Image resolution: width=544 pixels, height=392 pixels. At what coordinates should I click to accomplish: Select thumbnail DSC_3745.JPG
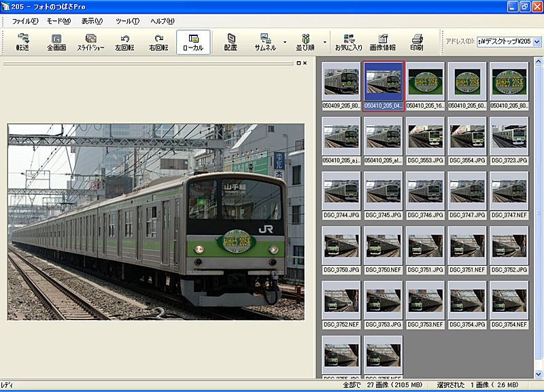383,196
